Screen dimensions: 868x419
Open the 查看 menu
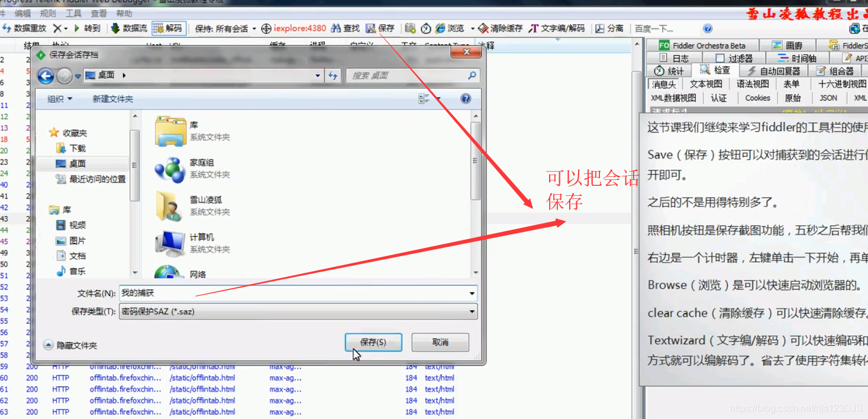click(x=99, y=14)
